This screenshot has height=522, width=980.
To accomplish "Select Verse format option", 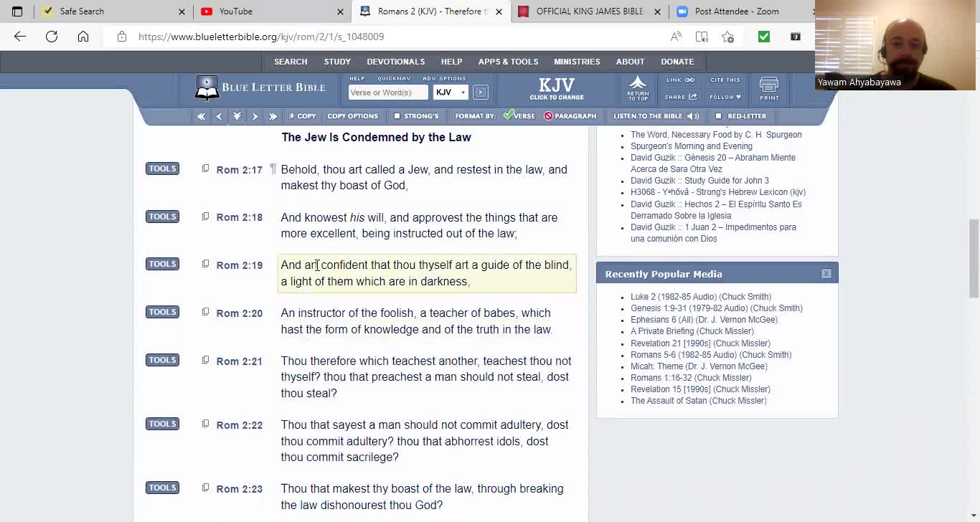I will [519, 116].
